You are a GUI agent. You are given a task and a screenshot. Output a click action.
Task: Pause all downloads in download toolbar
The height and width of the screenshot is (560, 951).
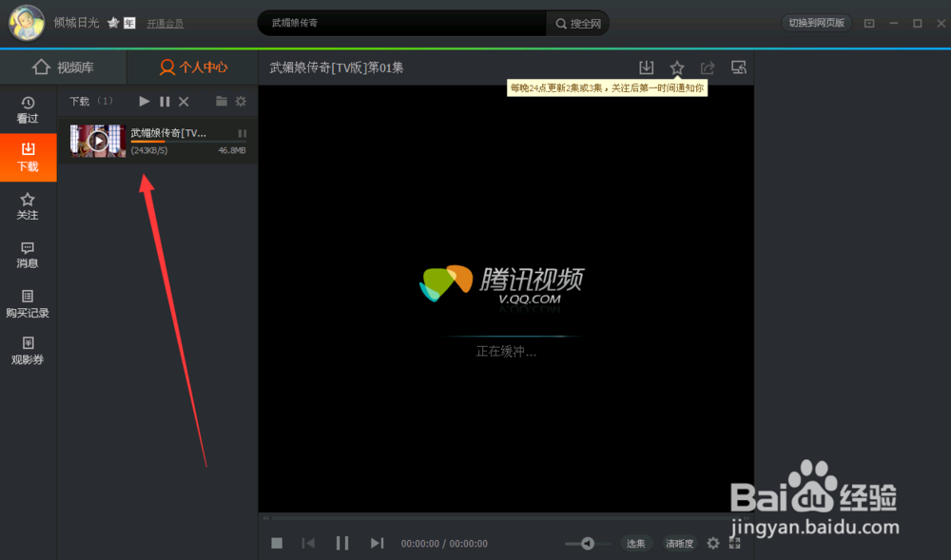[x=165, y=101]
